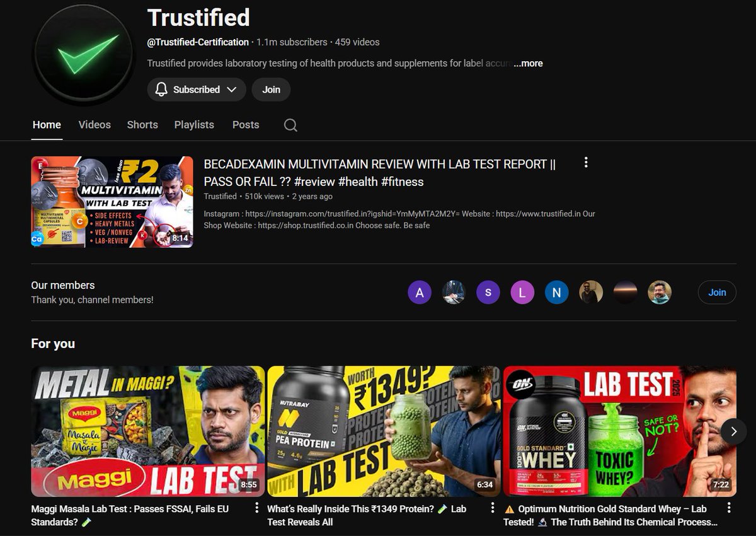Open three-dot menu for ₹1349 Protein video
Image resolution: width=756 pixels, height=536 pixels.
pyautogui.click(x=493, y=508)
